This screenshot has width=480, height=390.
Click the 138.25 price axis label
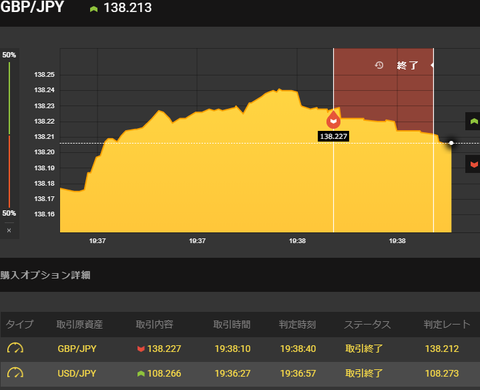click(x=44, y=75)
